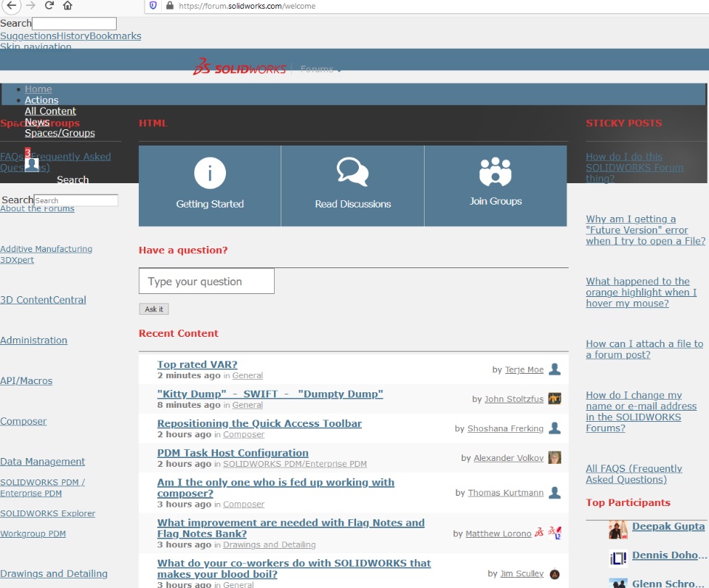
Task: Open John Stoltzfus's avatar image
Action: [555, 398]
